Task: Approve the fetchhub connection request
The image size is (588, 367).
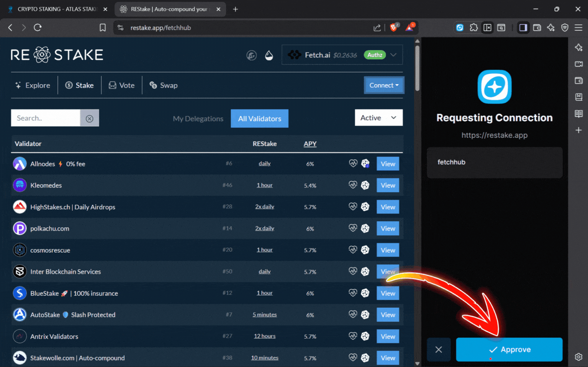Action: 509,349
